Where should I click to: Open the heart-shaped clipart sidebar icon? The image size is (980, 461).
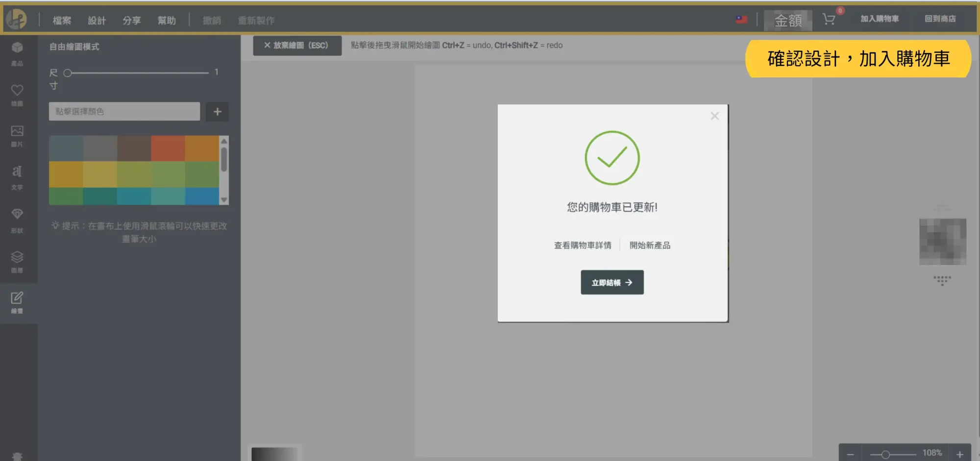(x=17, y=95)
